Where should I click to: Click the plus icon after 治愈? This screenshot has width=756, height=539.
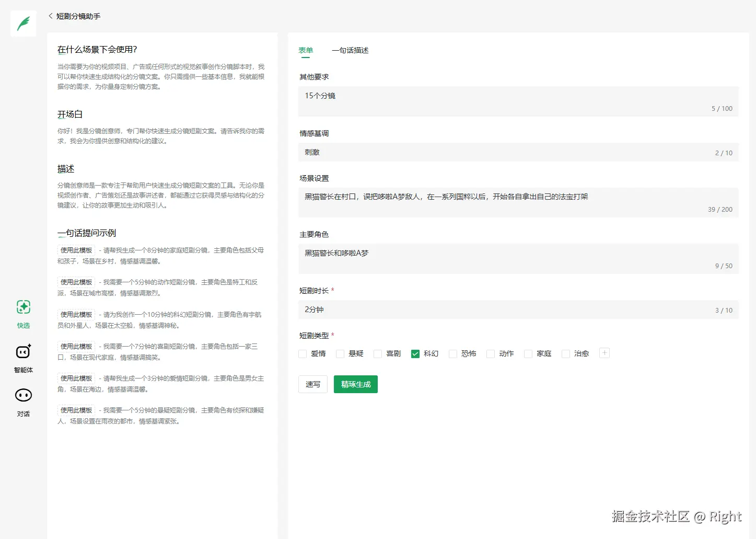[x=604, y=353]
